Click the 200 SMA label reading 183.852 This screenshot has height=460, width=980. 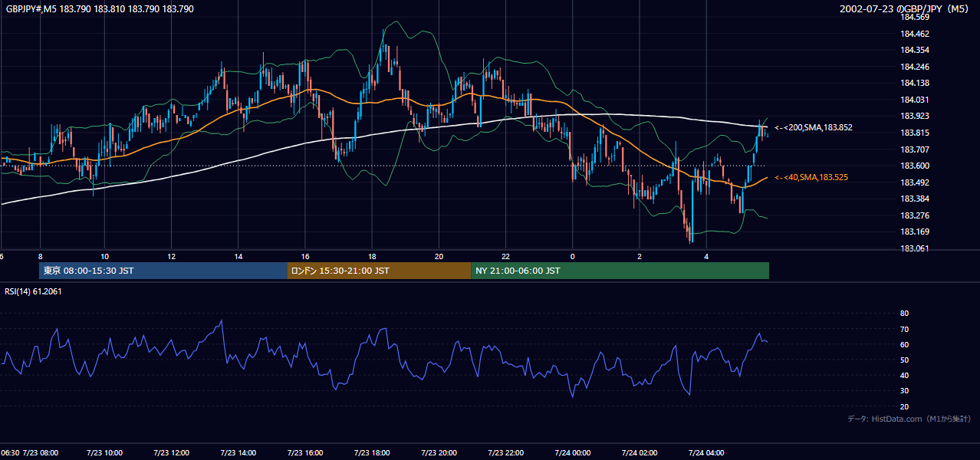point(813,127)
